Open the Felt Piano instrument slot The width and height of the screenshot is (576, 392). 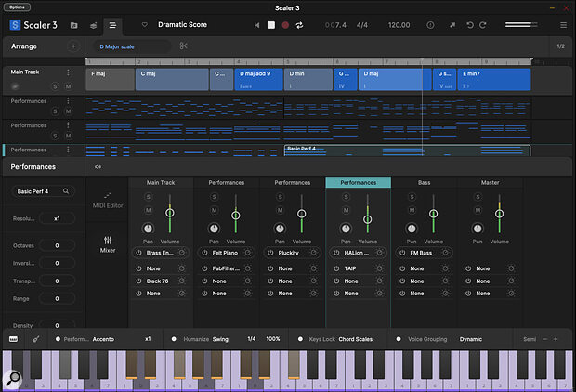(x=226, y=253)
